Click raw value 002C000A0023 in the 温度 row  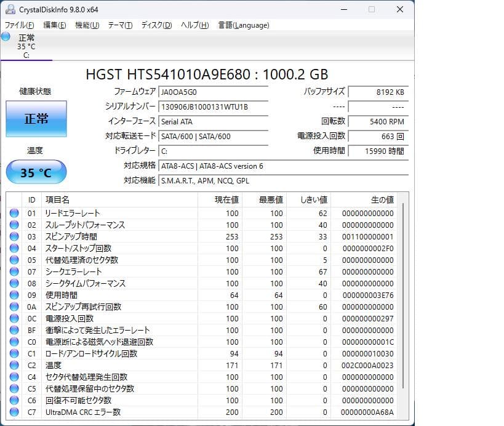click(367, 366)
